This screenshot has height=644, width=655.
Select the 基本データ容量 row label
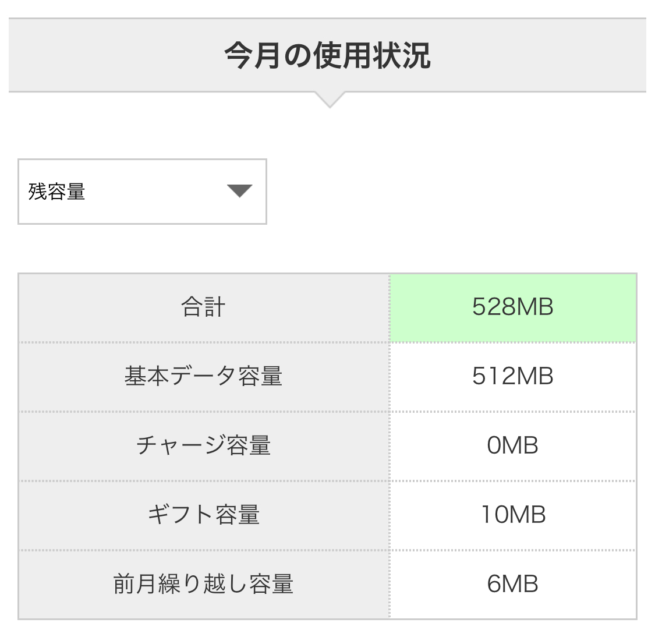click(203, 376)
